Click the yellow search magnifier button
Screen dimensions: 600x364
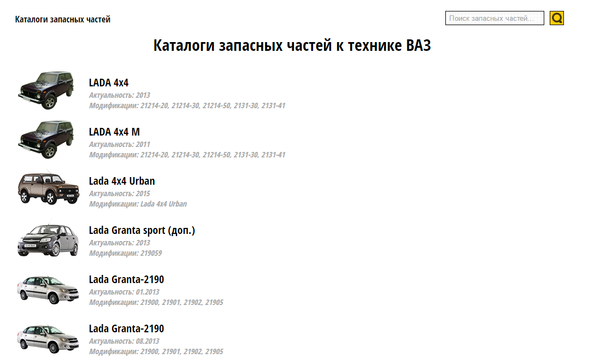(x=557, y=18)
